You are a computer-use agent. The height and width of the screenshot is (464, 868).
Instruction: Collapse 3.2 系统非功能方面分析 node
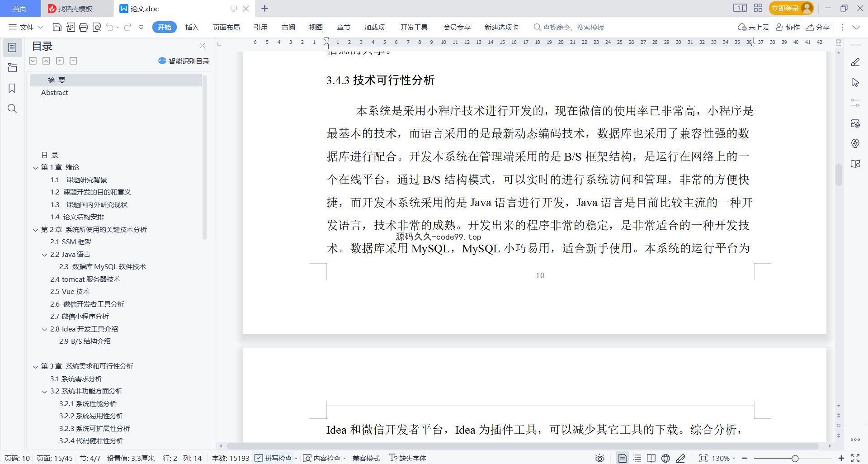(44, 391)
